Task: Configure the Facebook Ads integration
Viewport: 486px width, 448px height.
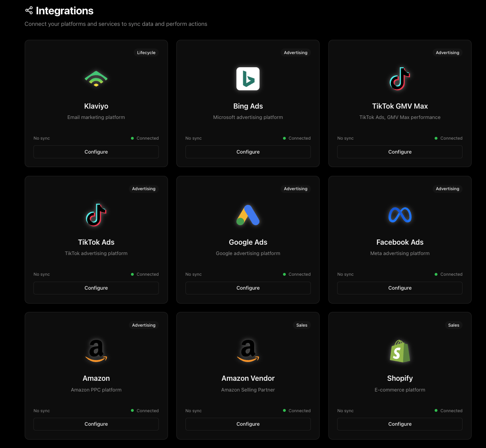Action: coord(400,288)
